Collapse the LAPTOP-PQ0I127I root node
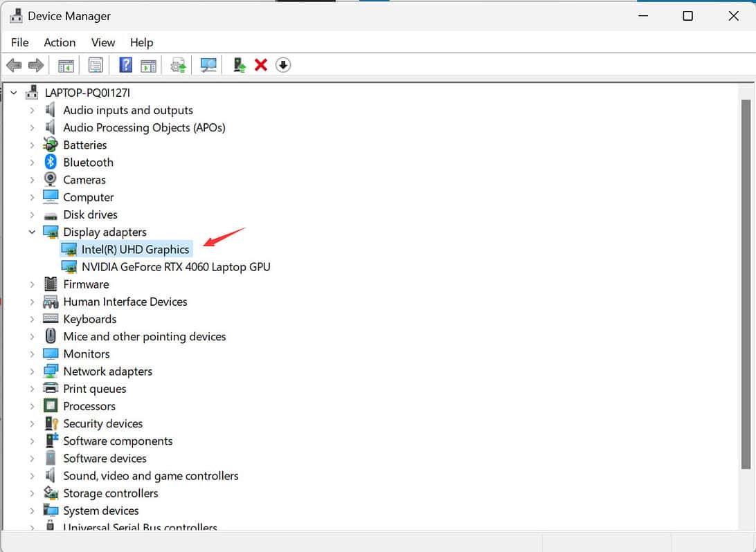 (x=14, y=93)
